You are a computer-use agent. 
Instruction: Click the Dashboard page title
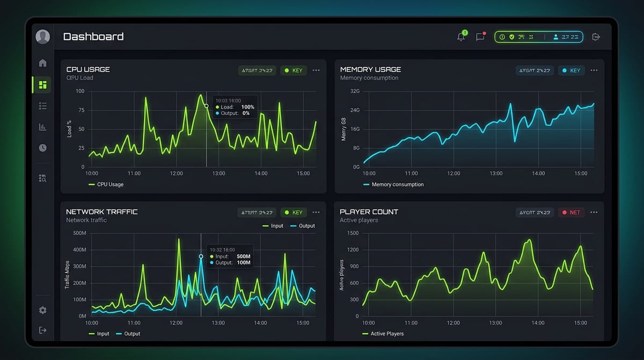tap(93, 37)
